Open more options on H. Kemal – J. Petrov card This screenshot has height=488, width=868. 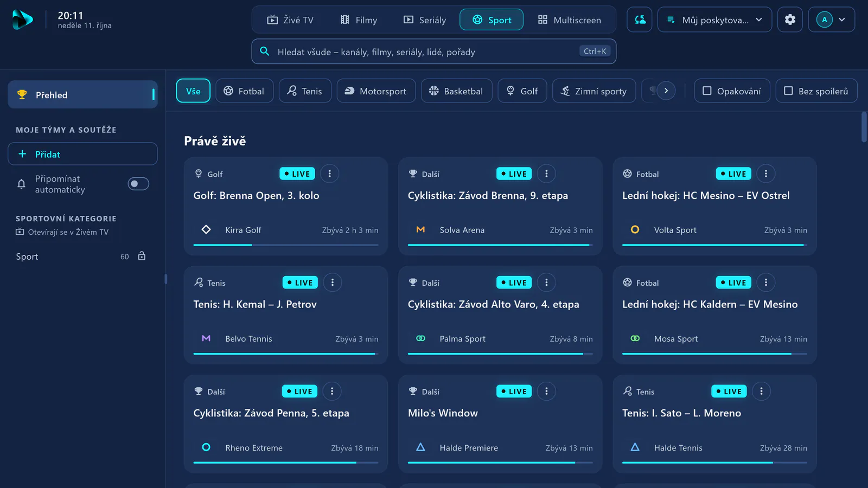(x=333, y=282)
